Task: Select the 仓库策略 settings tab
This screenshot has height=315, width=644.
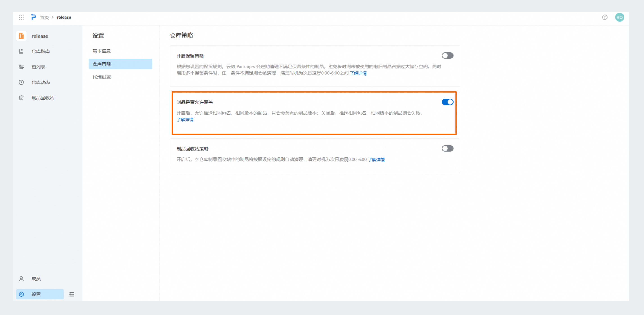Action: [120, 64]
